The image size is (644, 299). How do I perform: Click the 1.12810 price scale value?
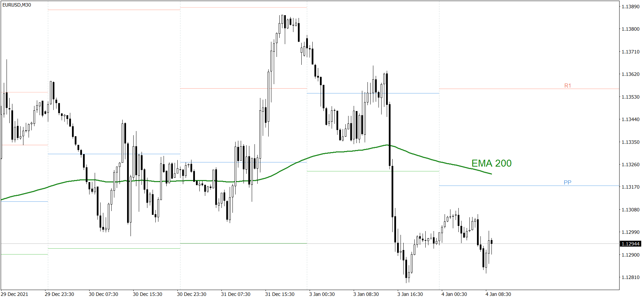(x=630, y=277)
